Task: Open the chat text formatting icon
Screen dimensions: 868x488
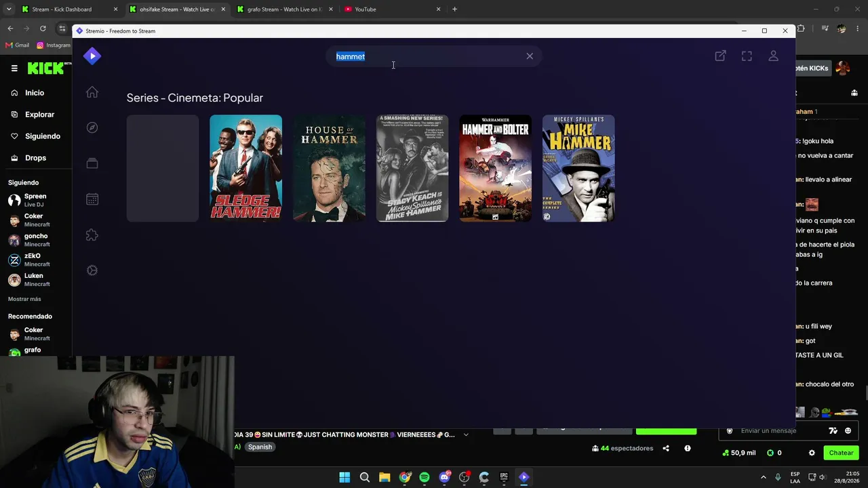Action: [x=833, y=430]
